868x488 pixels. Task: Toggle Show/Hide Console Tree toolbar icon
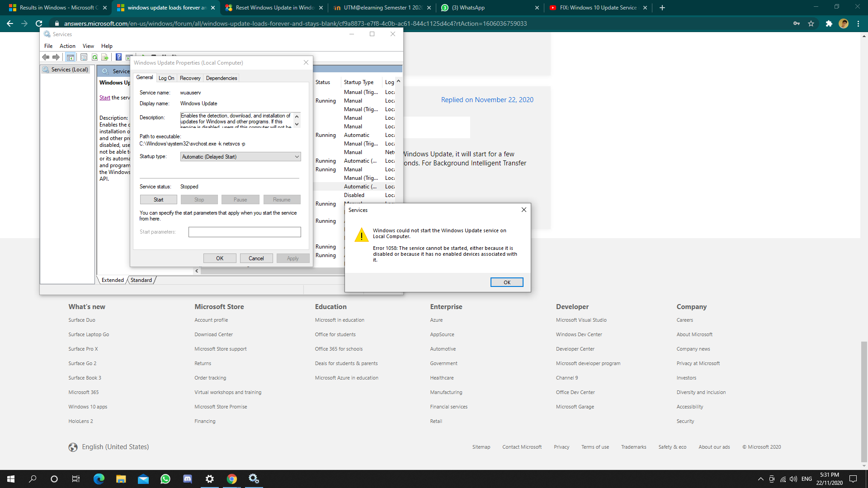[70, 57]
